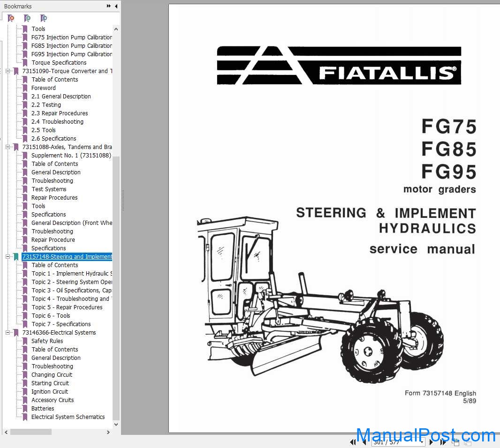Select the 73151090-Torque Converter bookmark
This screenshot has width=500, height=448.
(67, 71)
